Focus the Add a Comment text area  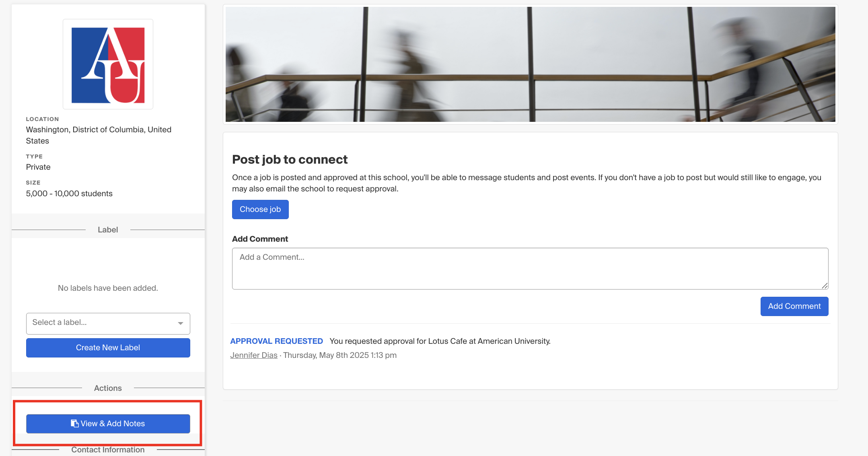(530, 268)
